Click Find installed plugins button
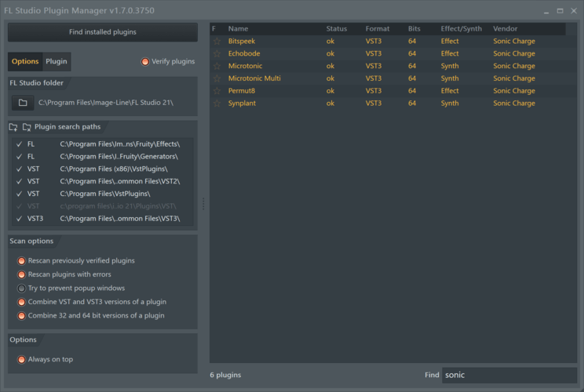The width and height of the screenshot is (584, 392). pyautogui.click(x=103, y=32)
